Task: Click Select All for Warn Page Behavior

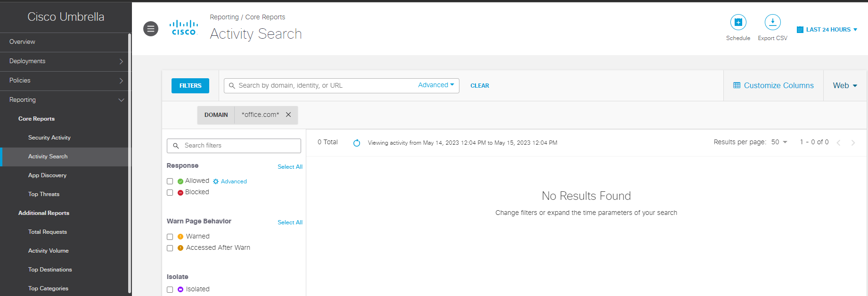Action: click(290, 222)
